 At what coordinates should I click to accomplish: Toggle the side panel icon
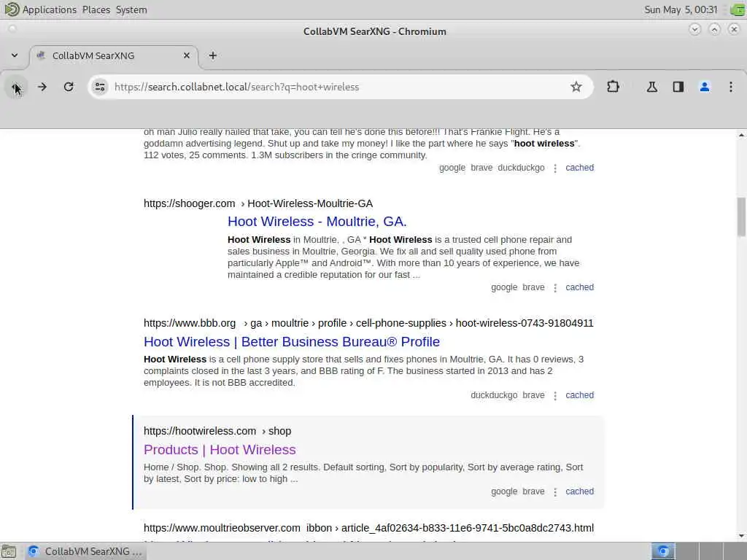coord(678,87)
